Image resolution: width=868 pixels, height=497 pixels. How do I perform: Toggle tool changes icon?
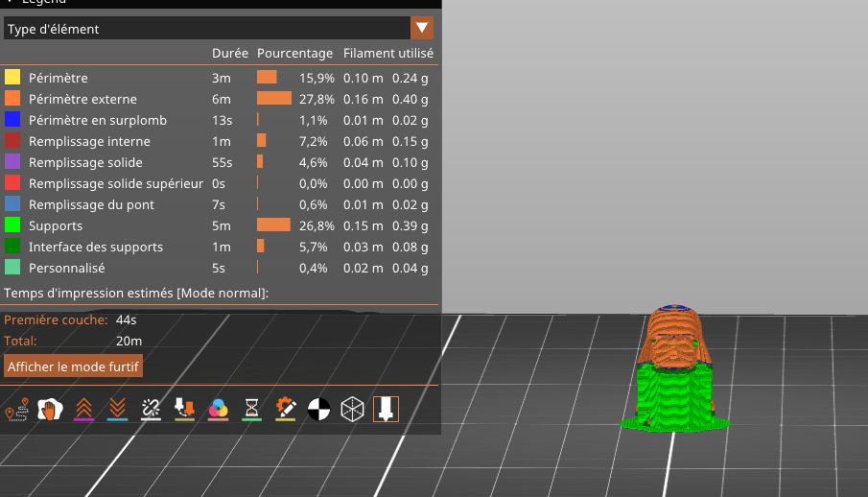pyautogui.click(x=184, y=410)
